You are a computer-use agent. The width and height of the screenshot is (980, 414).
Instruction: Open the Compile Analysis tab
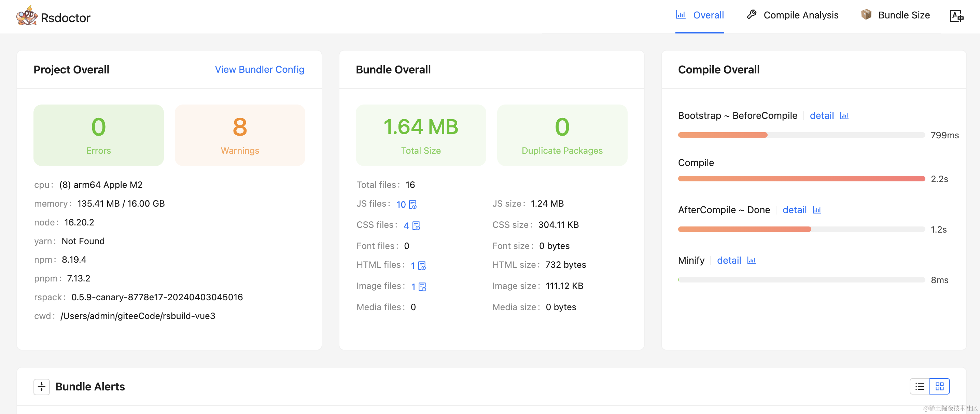coord(801,15)
